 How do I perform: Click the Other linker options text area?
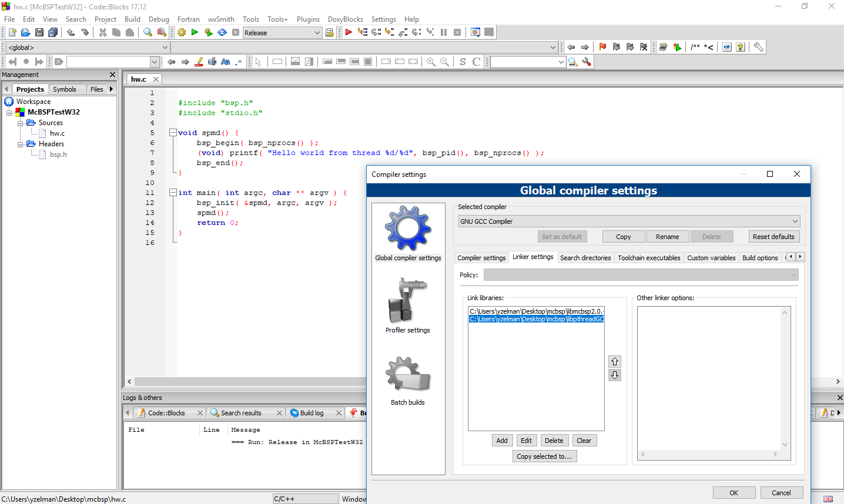point(709,378)
